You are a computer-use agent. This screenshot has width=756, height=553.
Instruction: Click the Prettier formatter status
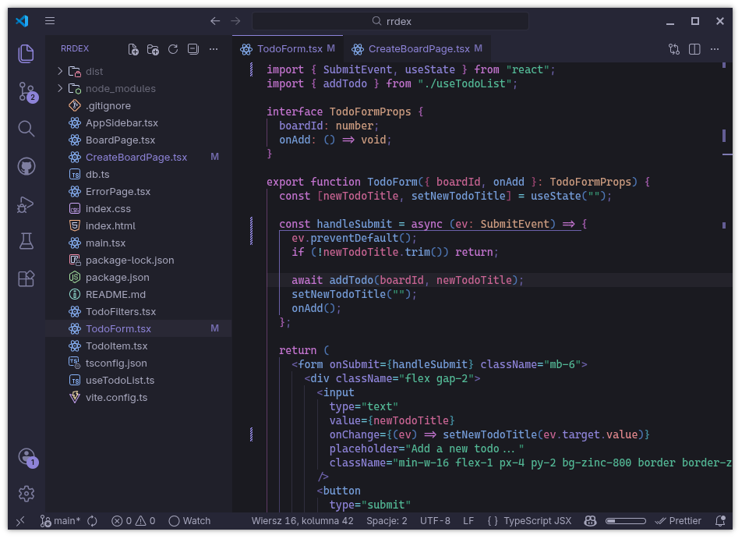pos(678,521)
